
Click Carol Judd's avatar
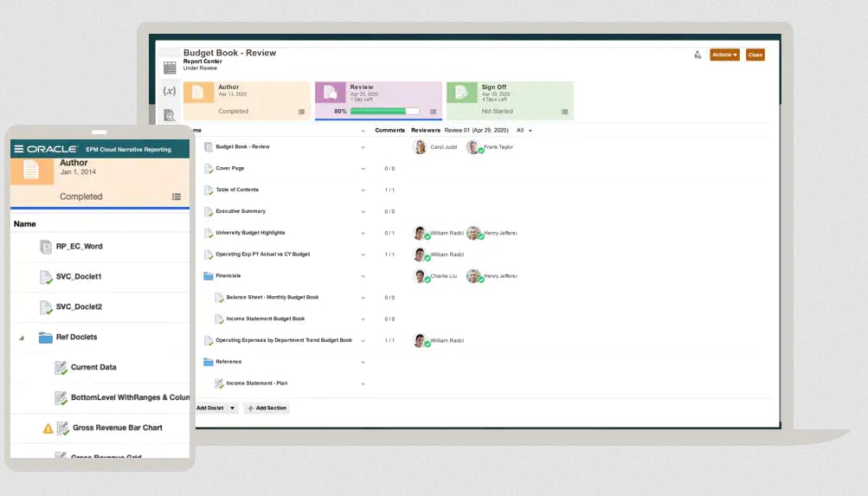click(421, 146)
